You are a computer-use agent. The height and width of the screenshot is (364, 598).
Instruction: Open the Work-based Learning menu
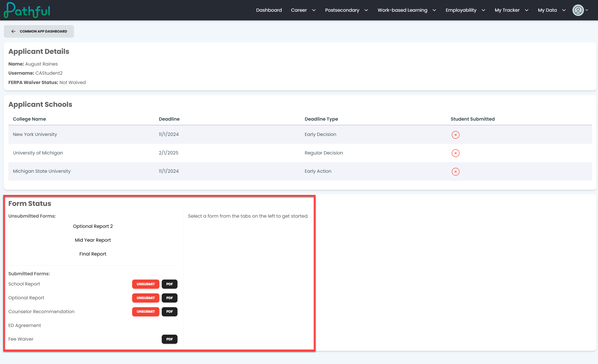pyautogui.click(x=402, y=10)
